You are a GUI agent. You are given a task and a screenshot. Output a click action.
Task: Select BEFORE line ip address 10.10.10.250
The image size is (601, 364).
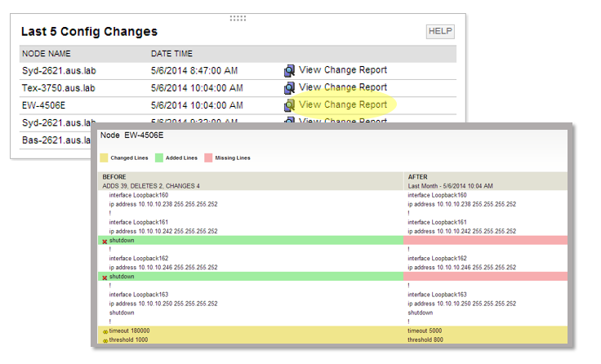pos(163,304)
